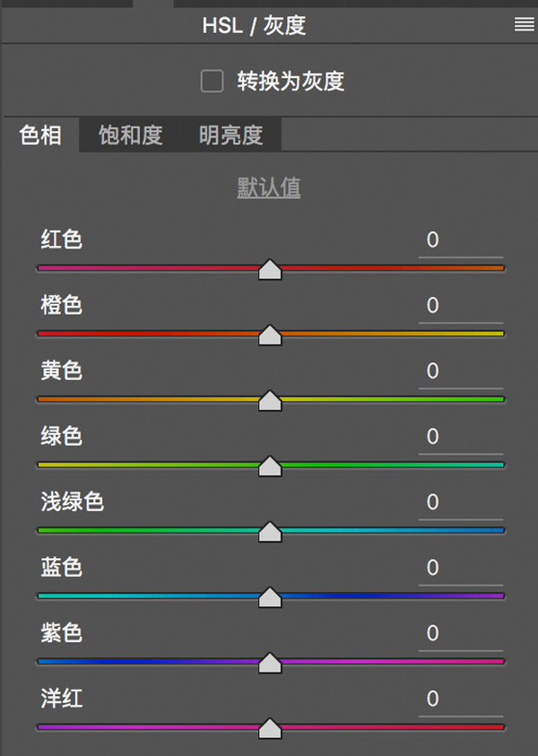Select the 黄色 value input field
The height and width of the screenshot is (756, 538).
click(460, 370)
